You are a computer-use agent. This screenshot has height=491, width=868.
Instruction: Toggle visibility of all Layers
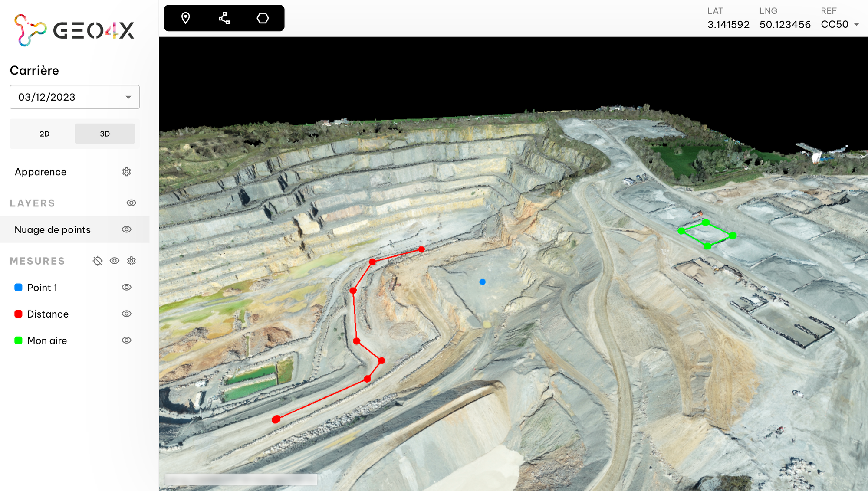point(131,203)
